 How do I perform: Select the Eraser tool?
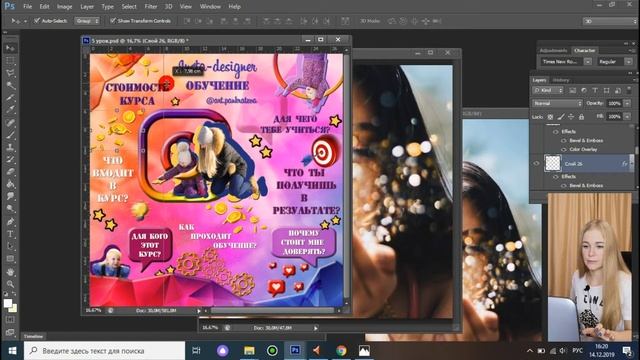pyautogui.click(x=10, y=172)
